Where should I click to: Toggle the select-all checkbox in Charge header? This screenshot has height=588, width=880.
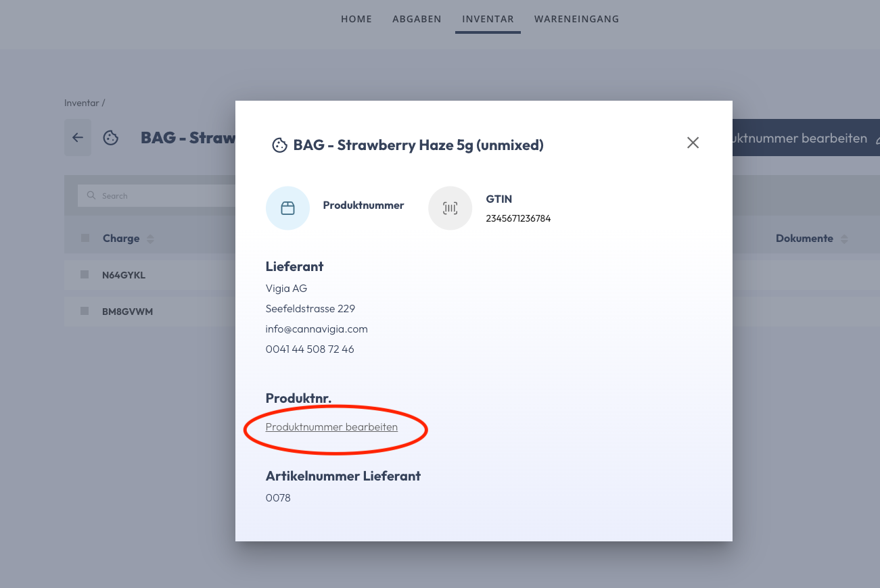85,238
